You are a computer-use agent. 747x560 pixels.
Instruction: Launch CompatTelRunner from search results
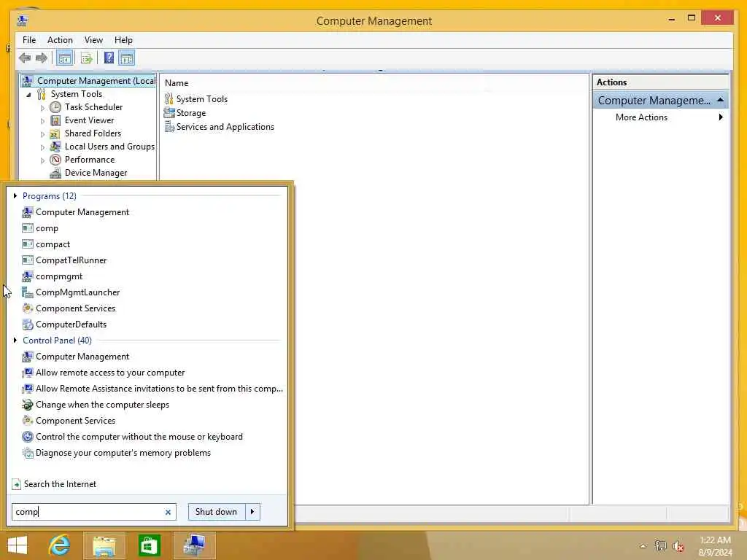coord(71,260)
